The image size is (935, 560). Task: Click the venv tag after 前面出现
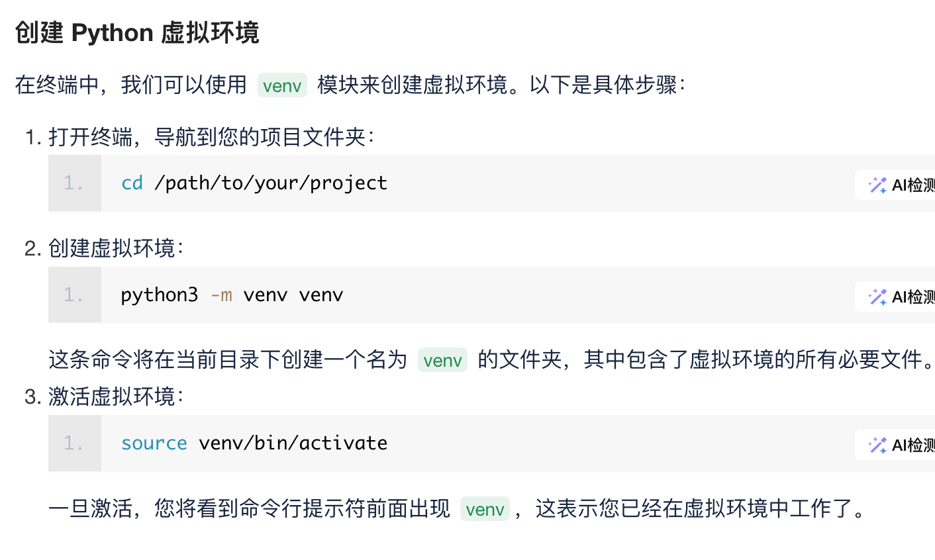pyautogui.click(x=485, y=509)
